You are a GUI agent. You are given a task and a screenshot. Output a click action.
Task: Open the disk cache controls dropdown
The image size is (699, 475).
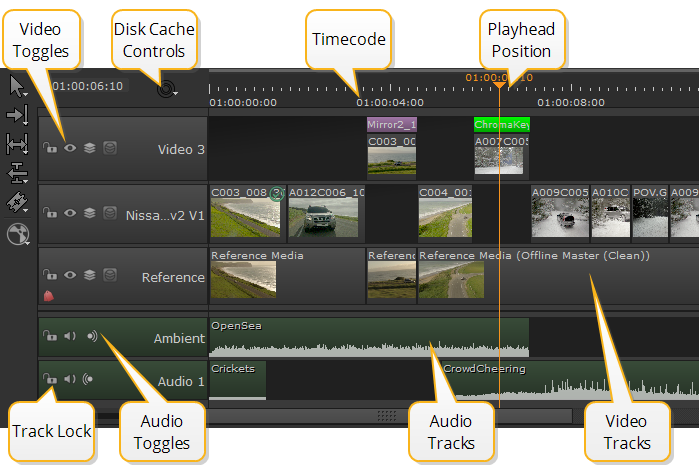(x=167, y=88)
